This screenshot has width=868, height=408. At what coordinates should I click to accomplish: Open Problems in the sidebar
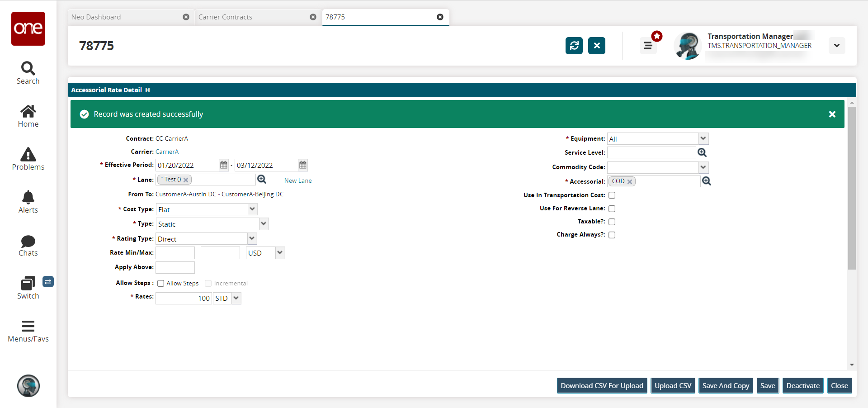28,159
